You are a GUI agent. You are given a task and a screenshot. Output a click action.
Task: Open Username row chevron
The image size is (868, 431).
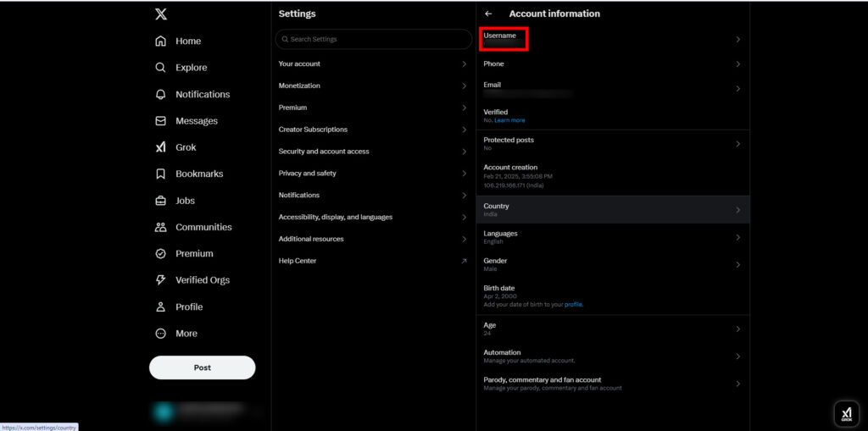[738, 39]
